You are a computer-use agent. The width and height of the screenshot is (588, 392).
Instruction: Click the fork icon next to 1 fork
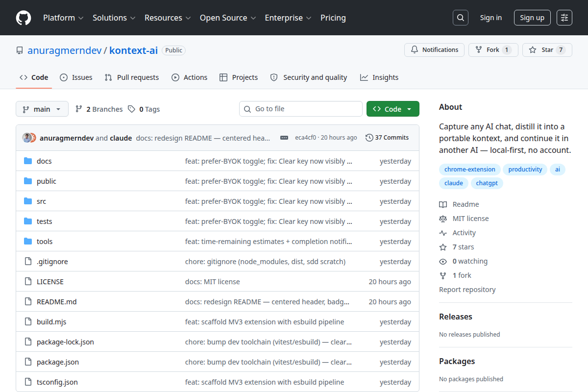pyautogui.click(x=443, y=275)
